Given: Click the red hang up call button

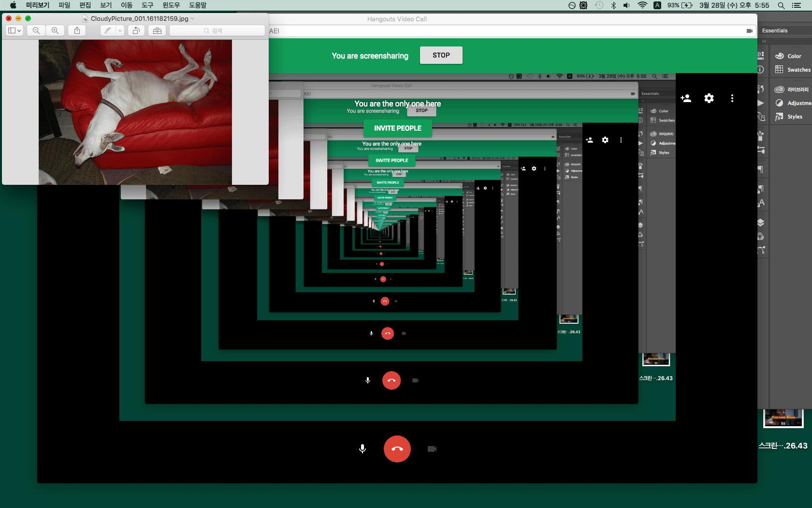Looking at the screenshot, I should pyautogui.click(x=397, y=449).
